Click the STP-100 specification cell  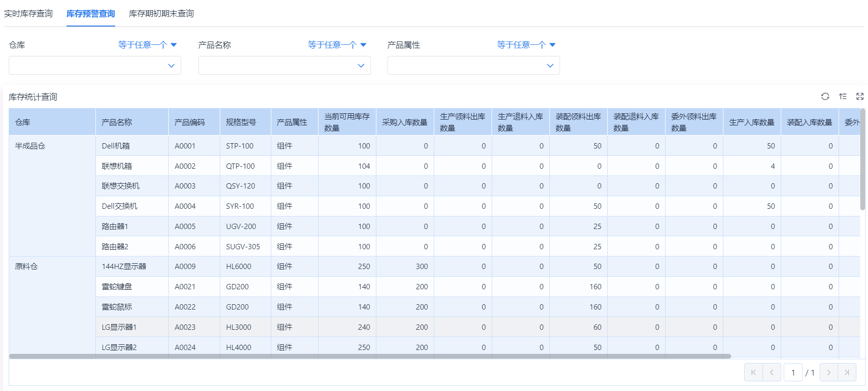[x=245, y=146]
